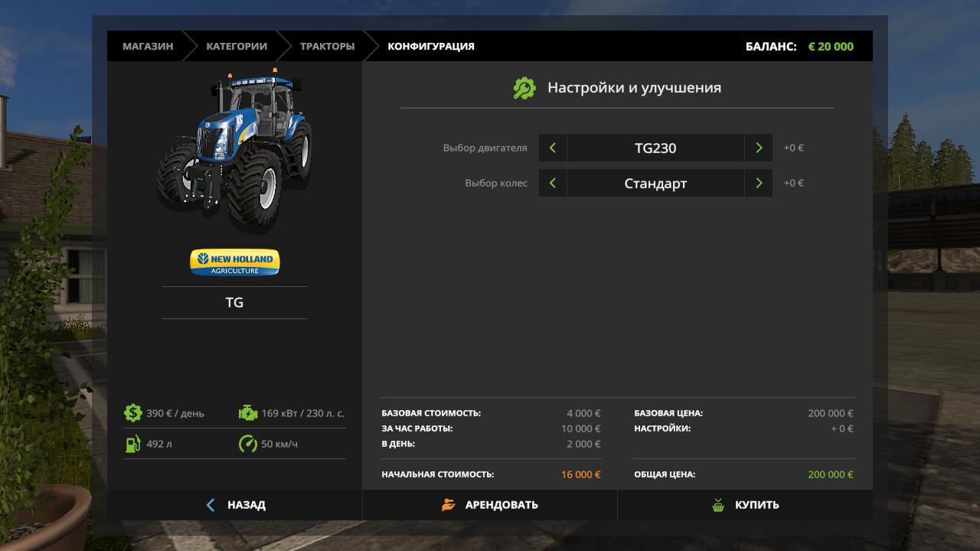The width and height of the screenshot is (980, 551).
Task: Click the blue back arrow icon
Action: (x=211, y=505)
